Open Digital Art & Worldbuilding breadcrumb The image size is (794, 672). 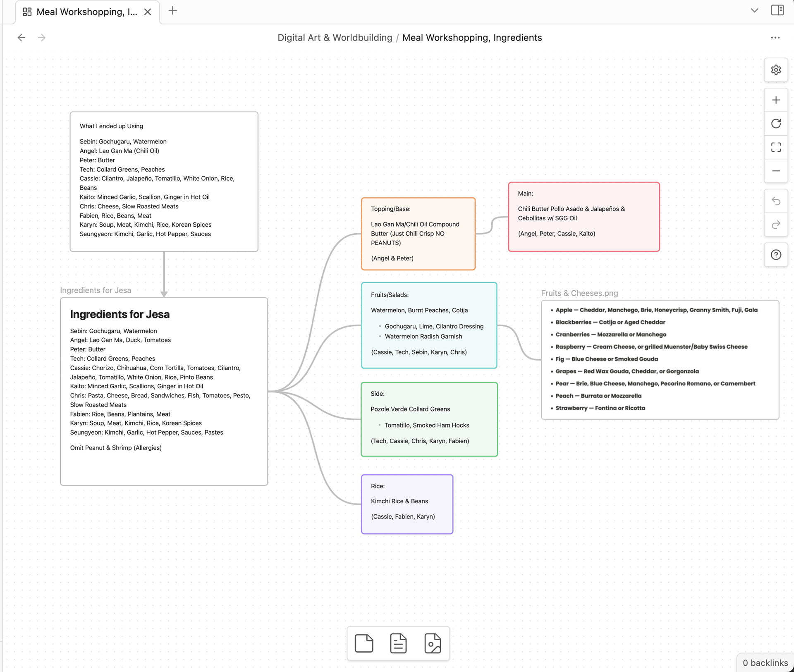point(335,38)
